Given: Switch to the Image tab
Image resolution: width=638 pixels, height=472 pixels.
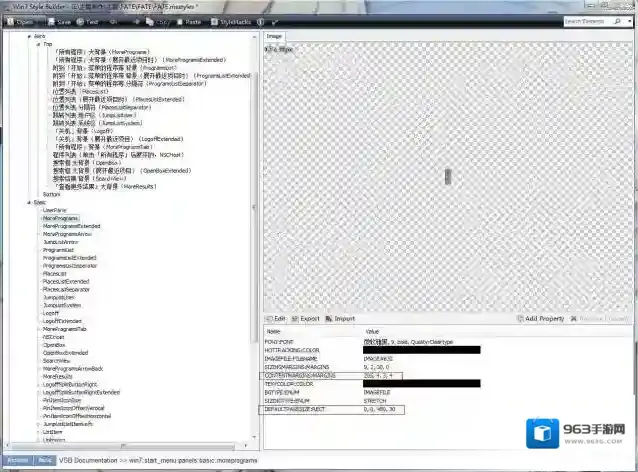Looking at the screenshot, I should [x=275, y=35].
